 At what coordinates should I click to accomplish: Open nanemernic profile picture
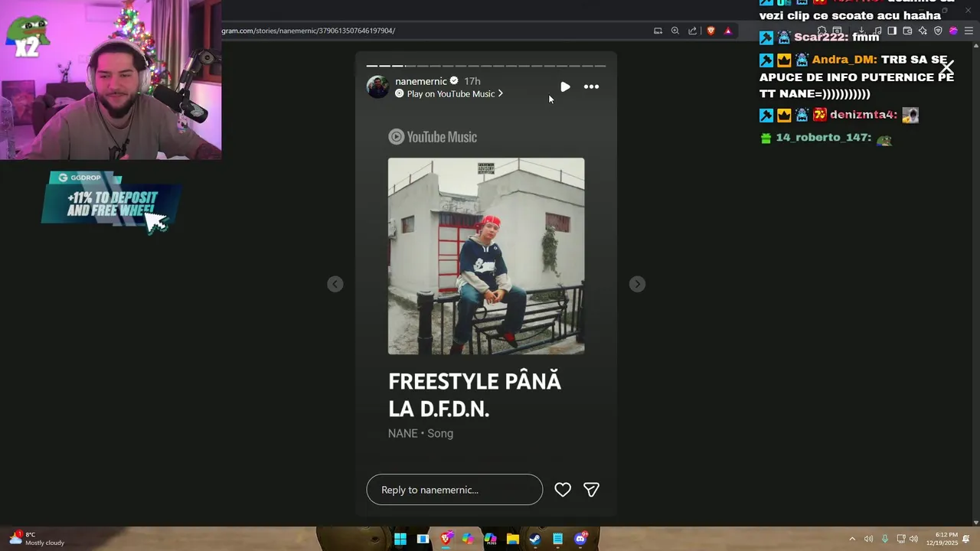377,86
